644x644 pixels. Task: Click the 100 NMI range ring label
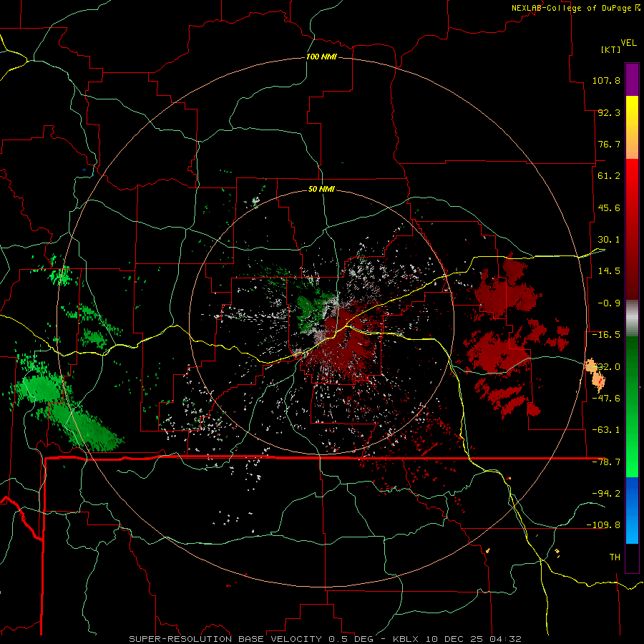coord(321,57)
